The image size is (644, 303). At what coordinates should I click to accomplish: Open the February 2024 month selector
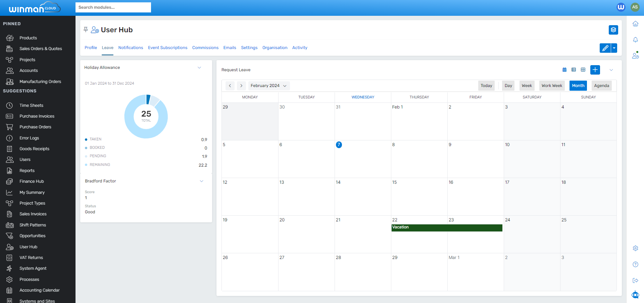269,86
